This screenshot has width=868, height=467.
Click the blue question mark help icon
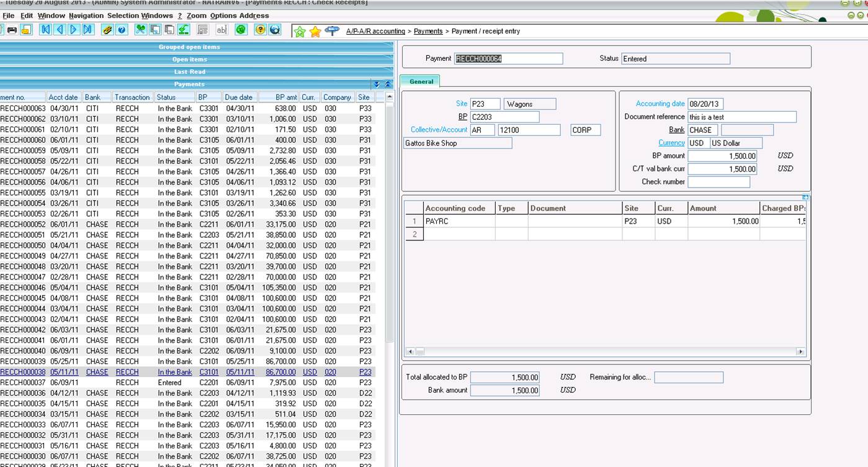(122, 30)
